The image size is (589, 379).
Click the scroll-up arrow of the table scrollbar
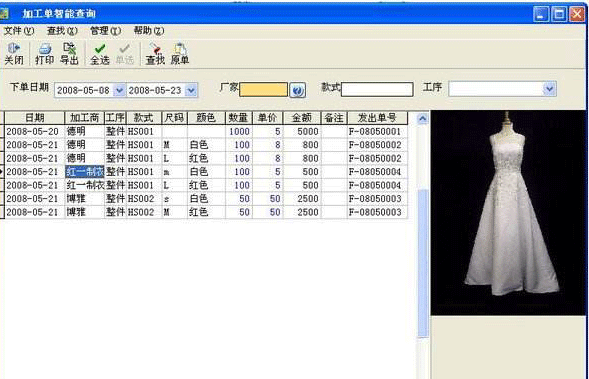point(423,119)
